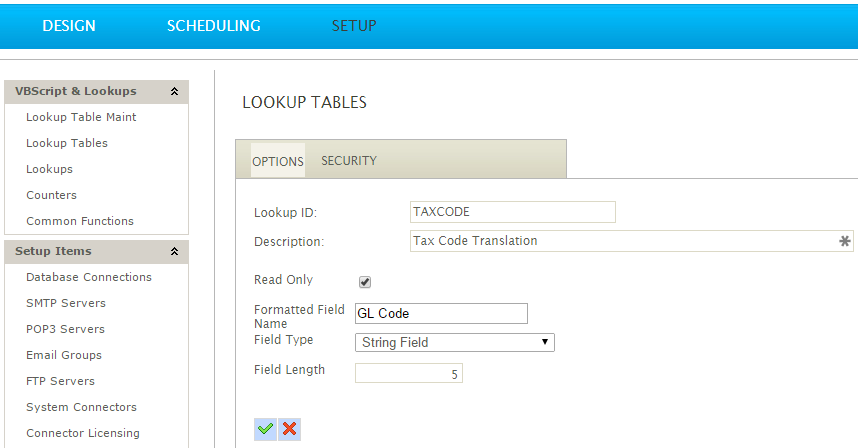Click the red X cancel icon

pos(289,429)
